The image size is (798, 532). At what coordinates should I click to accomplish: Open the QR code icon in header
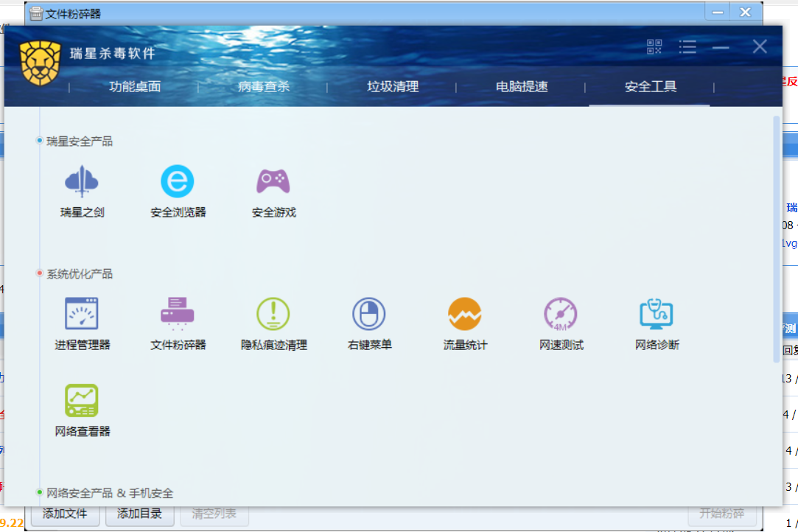654,47
